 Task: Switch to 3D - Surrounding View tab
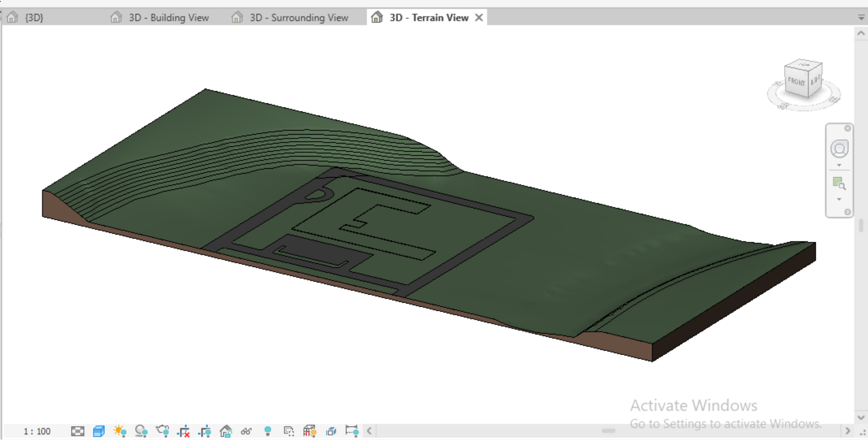299,18
